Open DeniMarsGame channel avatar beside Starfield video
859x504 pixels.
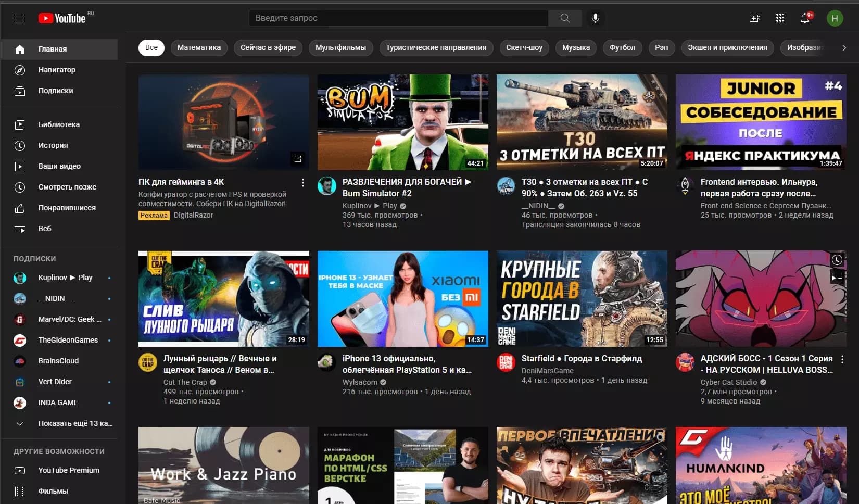(506, 362)
